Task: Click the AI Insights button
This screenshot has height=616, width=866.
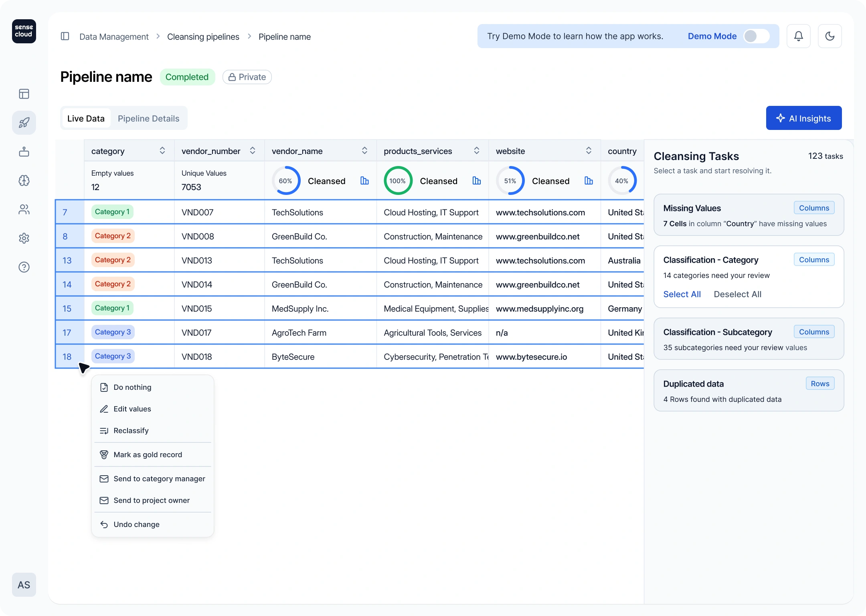Action: click(x=803, y=118)
